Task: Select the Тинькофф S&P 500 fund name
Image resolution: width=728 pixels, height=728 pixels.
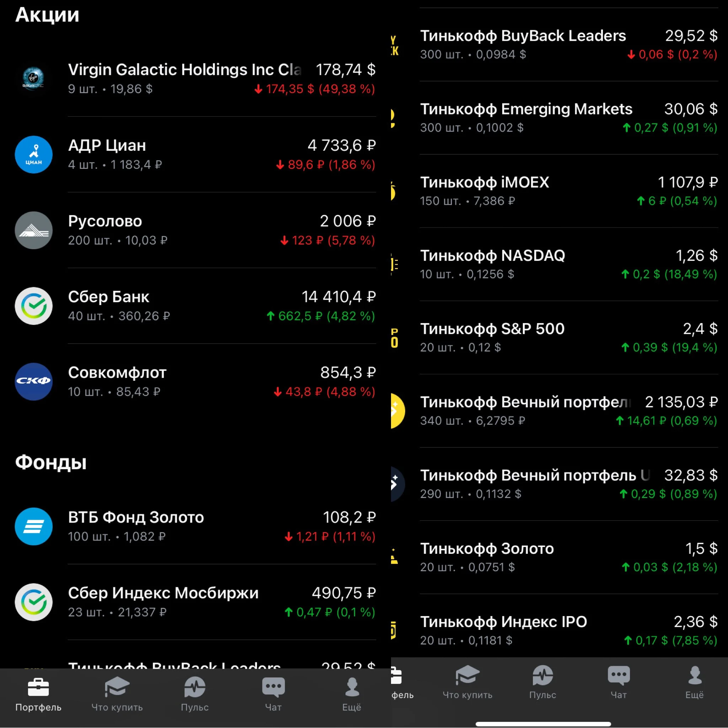Action: coord(492,329)
